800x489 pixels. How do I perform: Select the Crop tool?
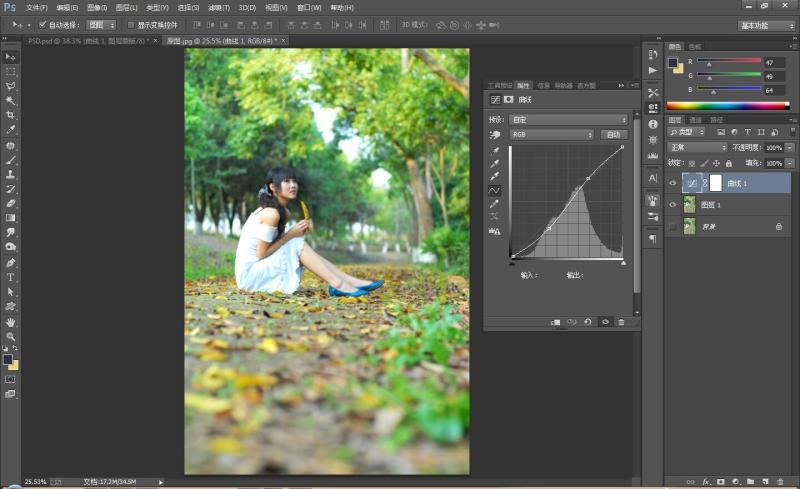point(10,115)
